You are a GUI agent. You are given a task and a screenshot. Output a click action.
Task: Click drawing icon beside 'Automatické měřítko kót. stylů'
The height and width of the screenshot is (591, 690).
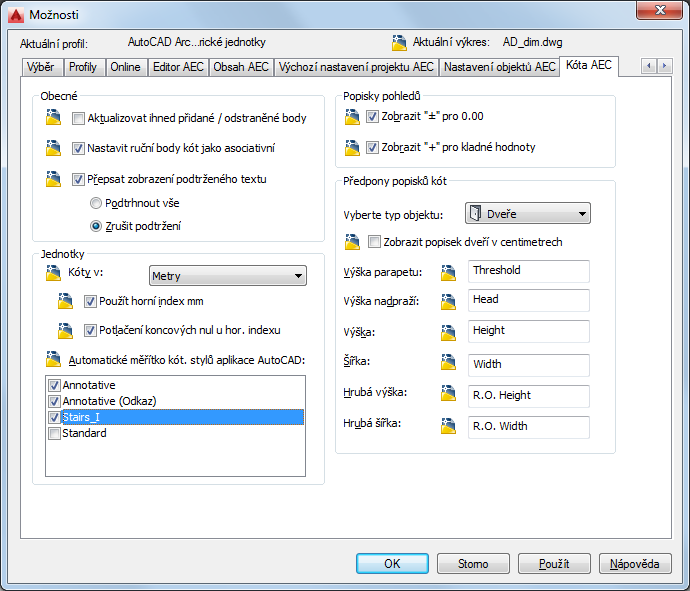[53, 359]
